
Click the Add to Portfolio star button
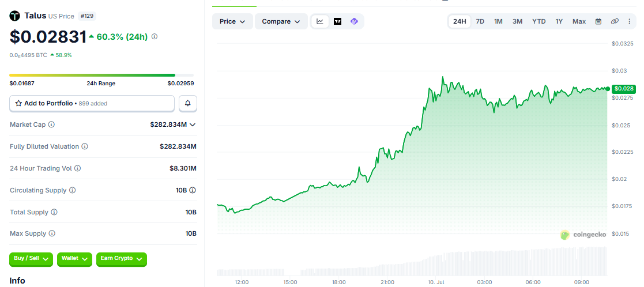[x=92, y=104]
